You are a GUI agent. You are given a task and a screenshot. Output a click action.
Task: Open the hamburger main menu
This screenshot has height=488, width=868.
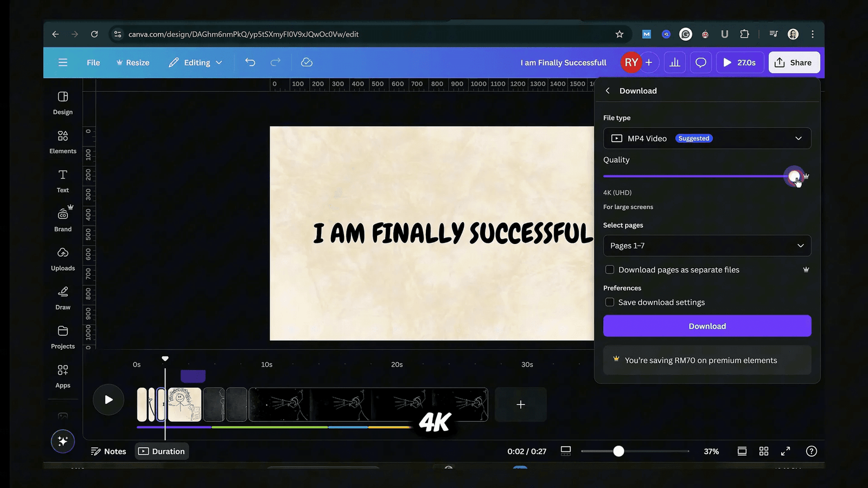62,62
